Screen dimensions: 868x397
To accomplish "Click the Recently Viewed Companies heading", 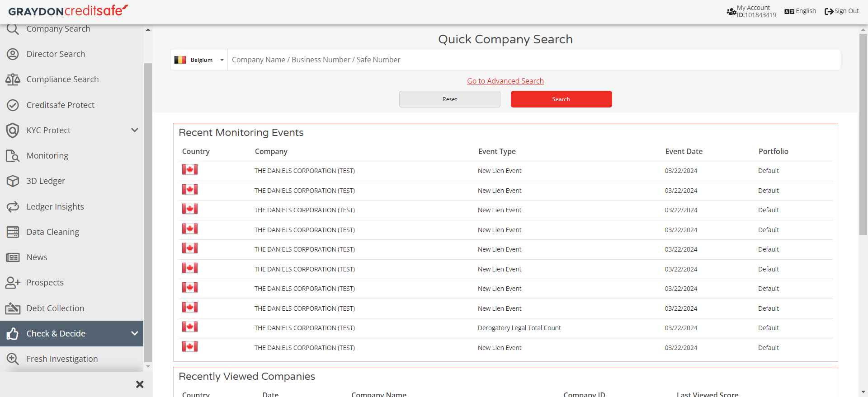I will pyautogui.click(x=247, y=376).
